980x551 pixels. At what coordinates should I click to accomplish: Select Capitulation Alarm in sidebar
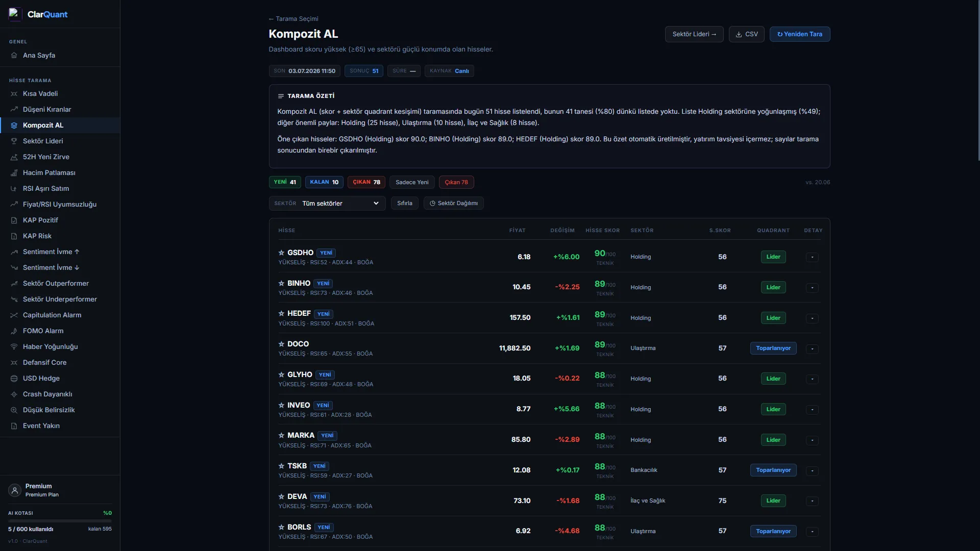[60, 315]
